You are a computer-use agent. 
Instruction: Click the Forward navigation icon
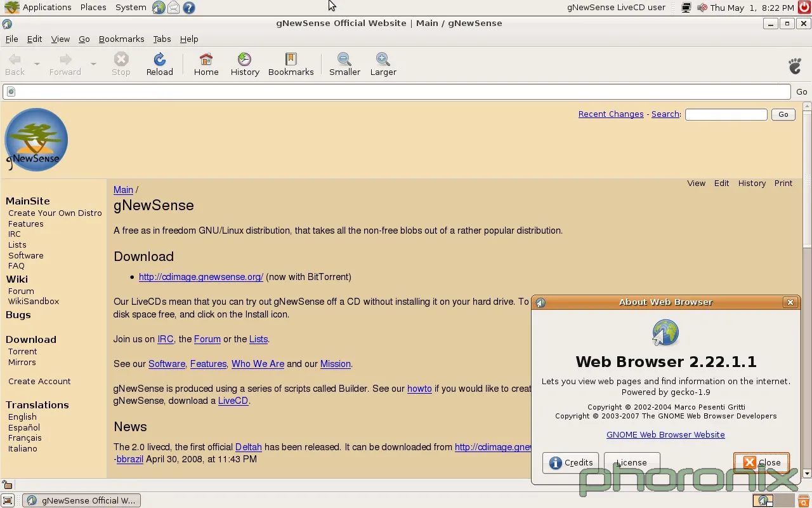click(x=65, y=60)
